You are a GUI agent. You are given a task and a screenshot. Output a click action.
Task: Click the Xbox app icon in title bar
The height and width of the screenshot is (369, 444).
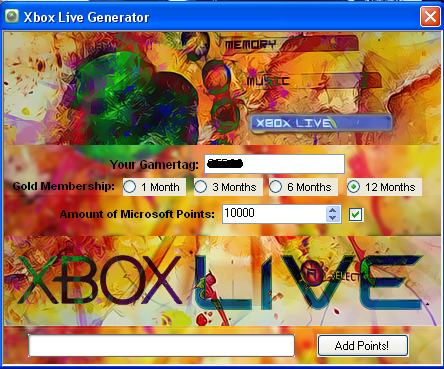pos(12,16)
